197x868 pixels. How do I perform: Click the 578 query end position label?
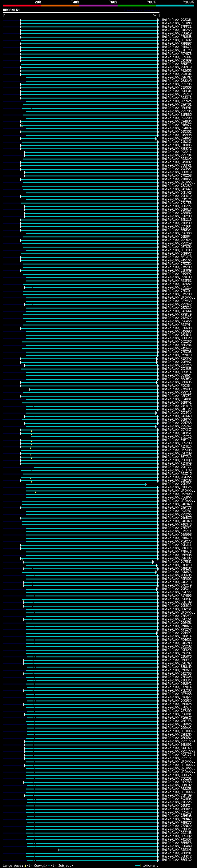155,15
